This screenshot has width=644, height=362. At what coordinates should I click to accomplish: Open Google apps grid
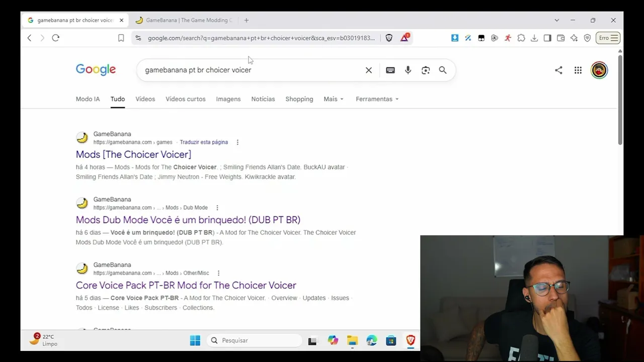[x=578, y=70]
